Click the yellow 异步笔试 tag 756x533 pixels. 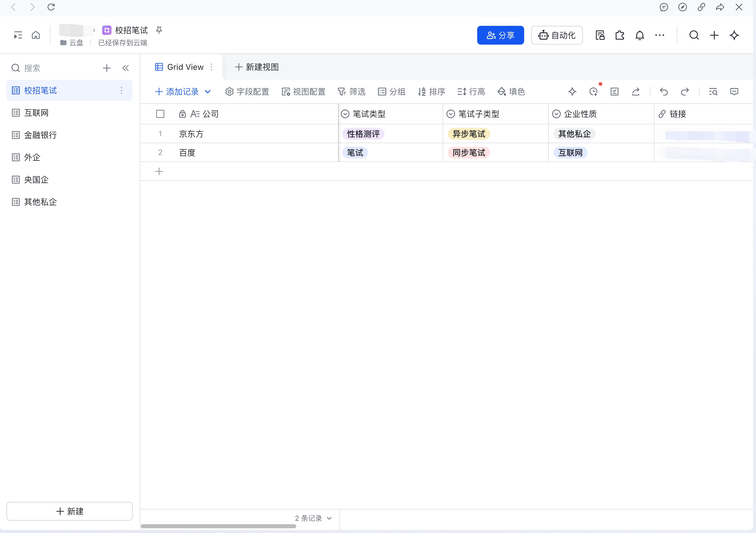coord(469,134)
